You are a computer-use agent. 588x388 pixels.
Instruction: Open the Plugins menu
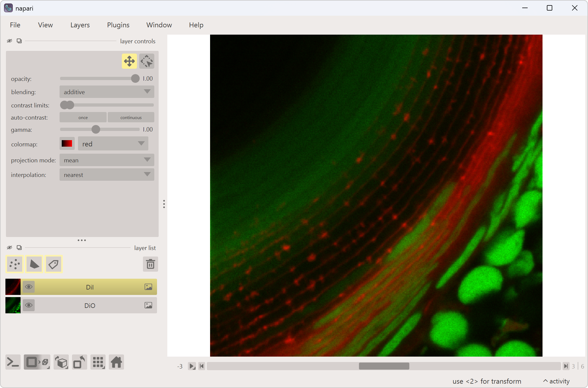tap(118, 25)
